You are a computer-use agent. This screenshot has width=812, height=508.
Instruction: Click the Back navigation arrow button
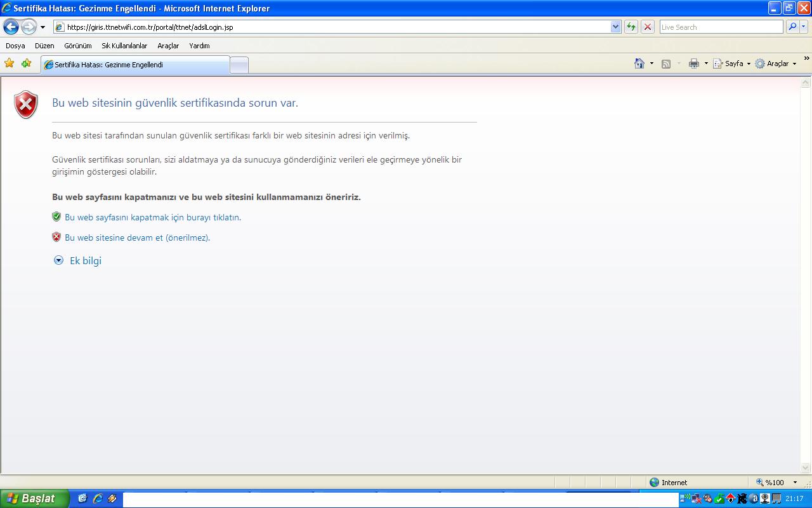click(11, 27)
